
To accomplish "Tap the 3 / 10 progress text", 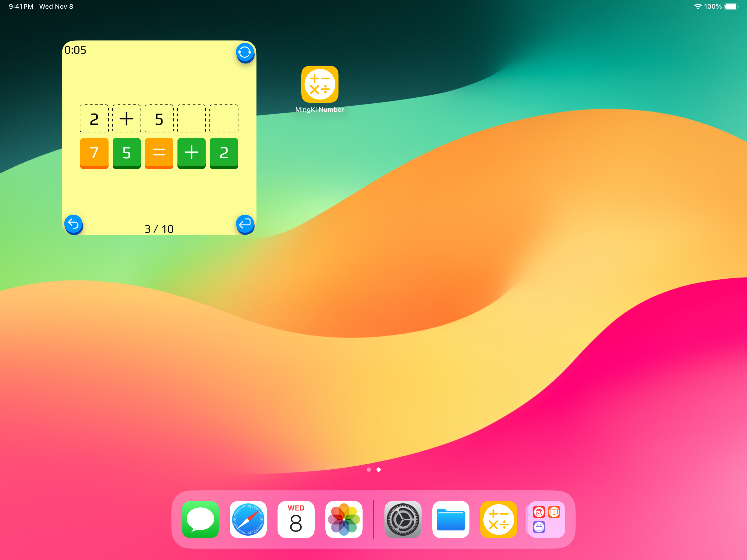I will (x=159, y=229).
